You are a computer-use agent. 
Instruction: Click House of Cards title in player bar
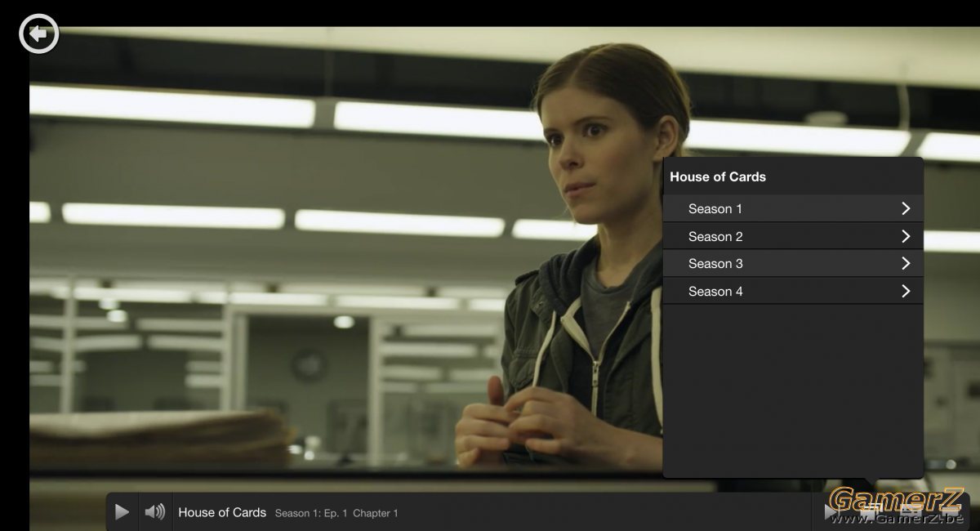222,512
